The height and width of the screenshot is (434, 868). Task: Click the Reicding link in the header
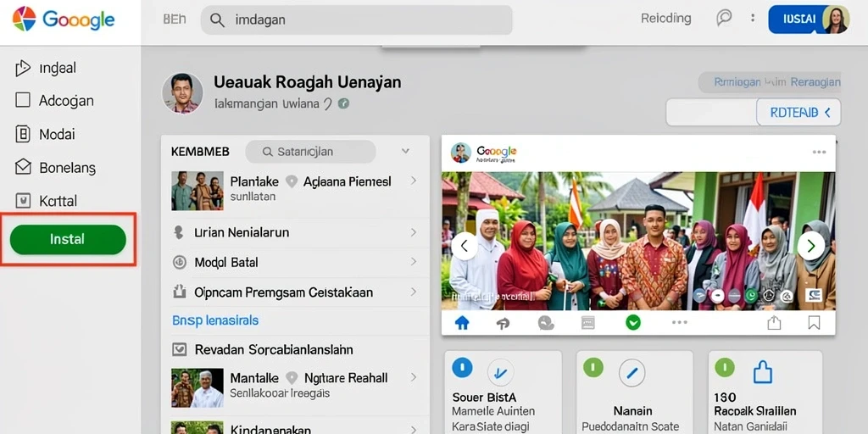coord(666,19)
